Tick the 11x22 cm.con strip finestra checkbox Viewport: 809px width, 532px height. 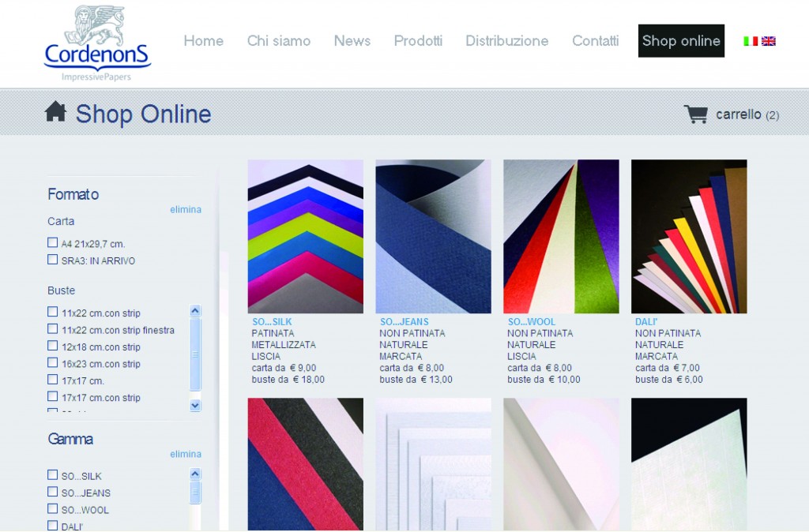tap(53, 329)
